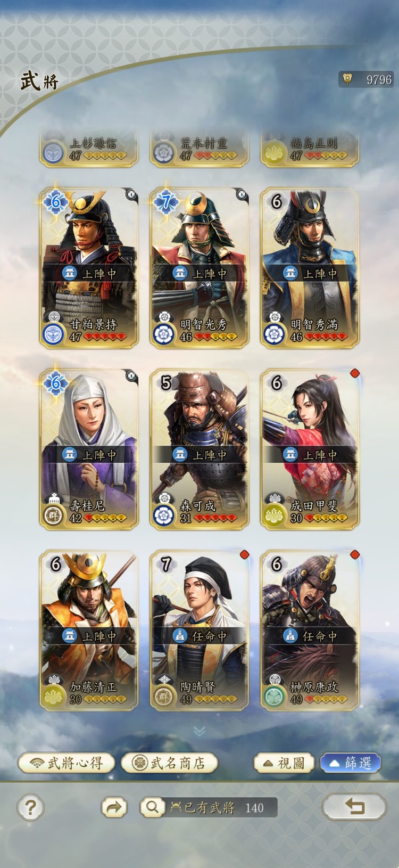
Task: Open the 視圖 view options
Action: (284, 763)
